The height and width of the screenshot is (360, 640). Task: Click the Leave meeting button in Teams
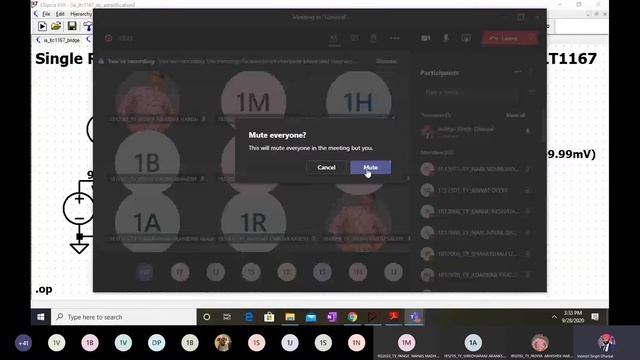tap(504, 38)
